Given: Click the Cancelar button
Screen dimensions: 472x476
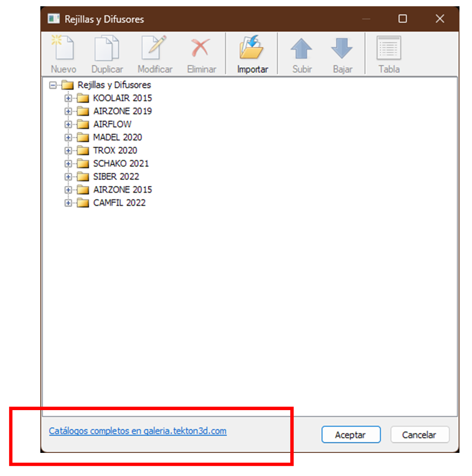Looking at the screenshot, I should 420,434.
